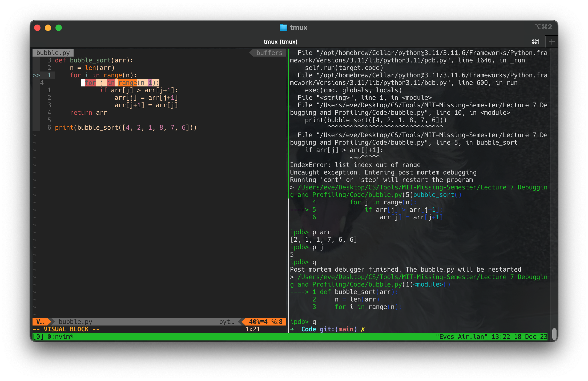Click the → arrow of the shell prompt
Screen dimensions: 588x381
click(292, 329)
